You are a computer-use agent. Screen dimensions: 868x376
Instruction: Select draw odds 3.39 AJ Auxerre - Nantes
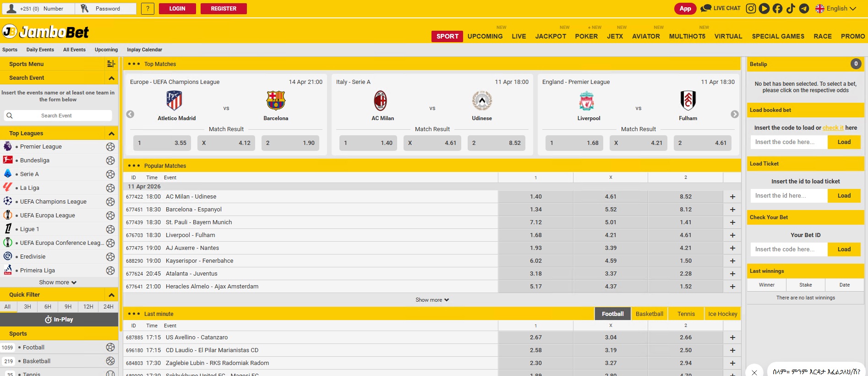pyautogui.click(x=611, y=248)
